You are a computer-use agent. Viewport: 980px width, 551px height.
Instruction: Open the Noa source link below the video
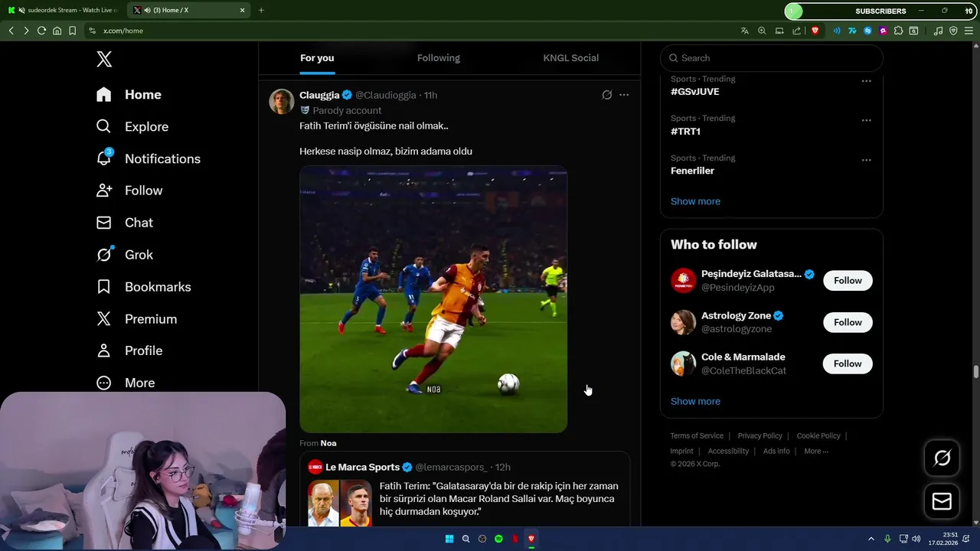(x=328, y=443)
